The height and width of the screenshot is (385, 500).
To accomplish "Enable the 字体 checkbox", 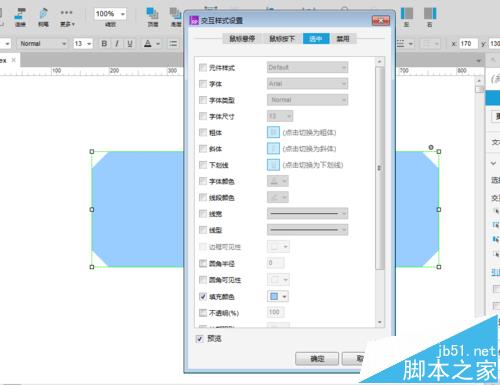I will (203, 84).
